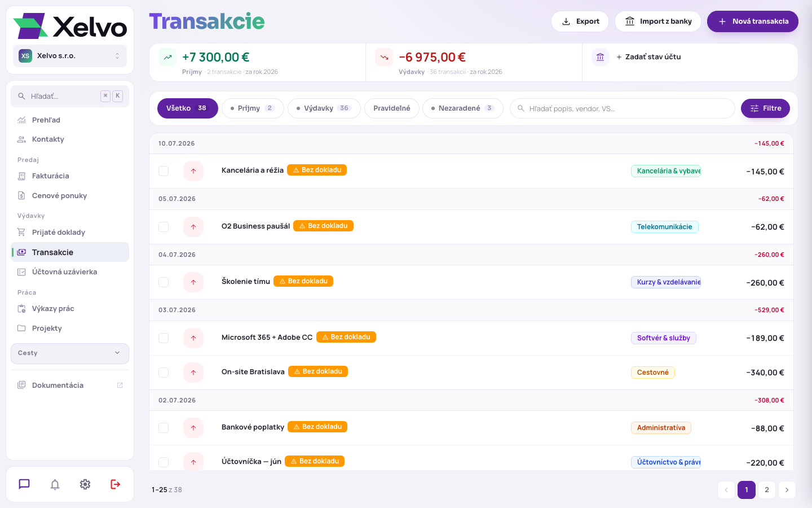
Task: Click the bank account icon beside Zadať stav účtu
Action: click(601, 57)
